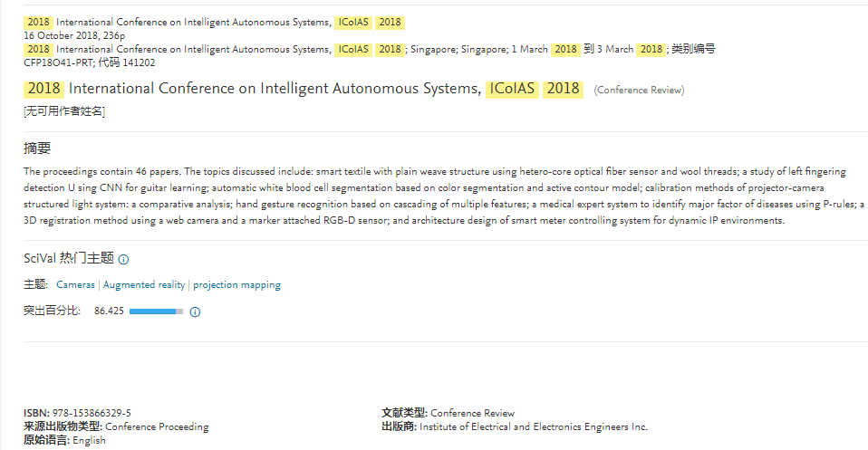This screenshot has height=450, width=868.
Task: Select the SciVal 热门主题 heading text
Action: pyautogui.click(x=69, y=258)
